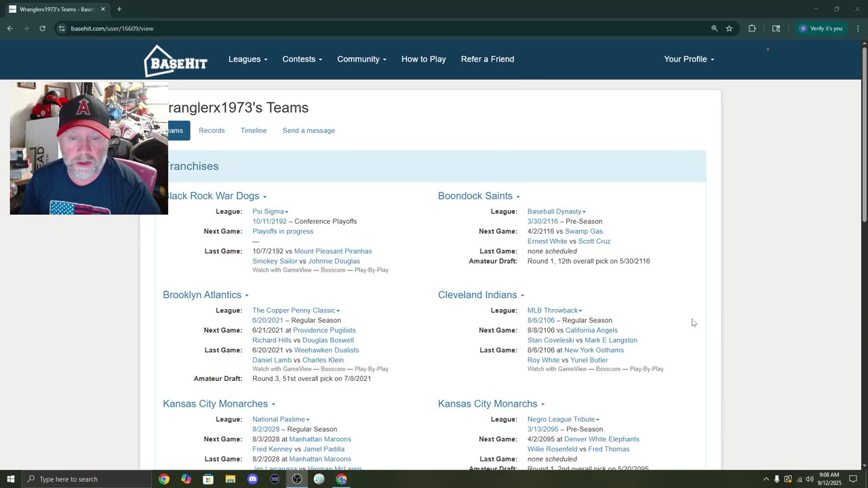868x488 pixels.
Task: Open the taskbar clock and date
Action: tap(829, 479)
